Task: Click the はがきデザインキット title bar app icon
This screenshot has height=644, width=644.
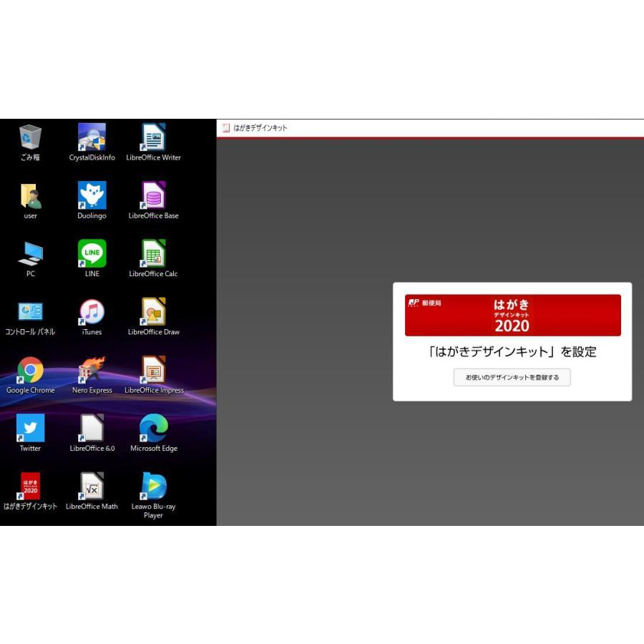Action: (x=226, y=128)
